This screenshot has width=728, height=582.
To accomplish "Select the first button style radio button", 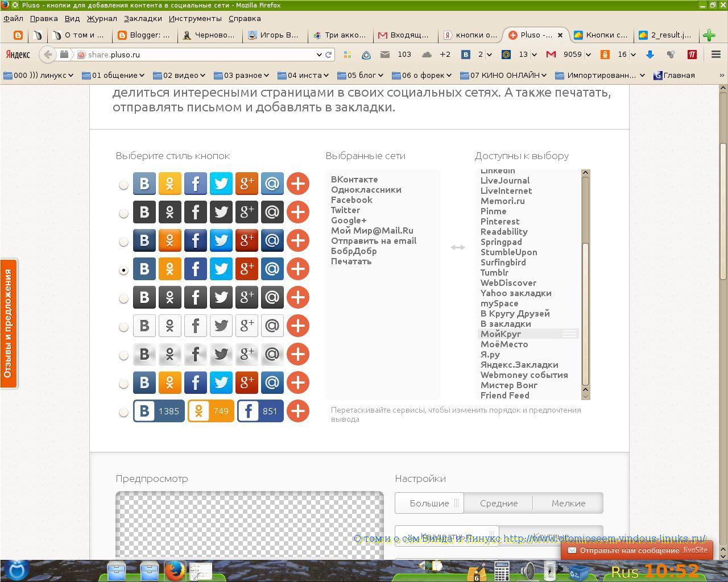I will click(x=123, y=185).
